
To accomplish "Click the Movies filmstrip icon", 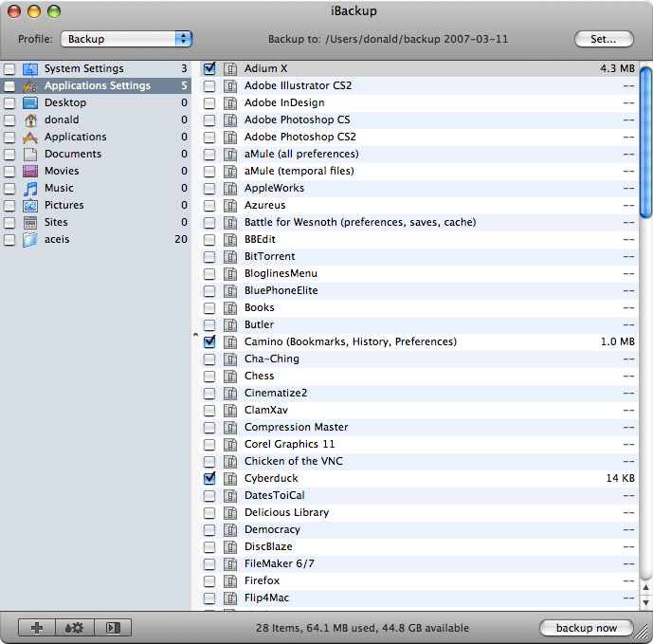I will coord(30,172).
